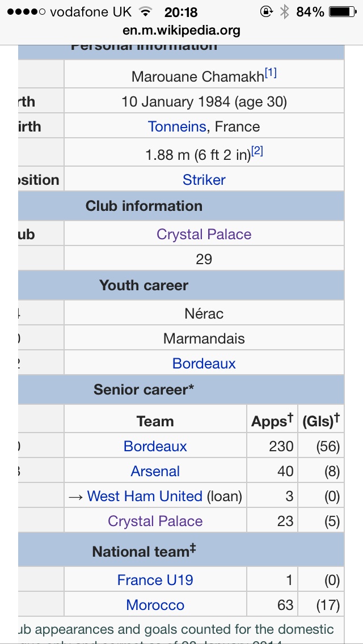Open the Morocco national team link
This screenshot has width=363, height=644.
(155, 605)
